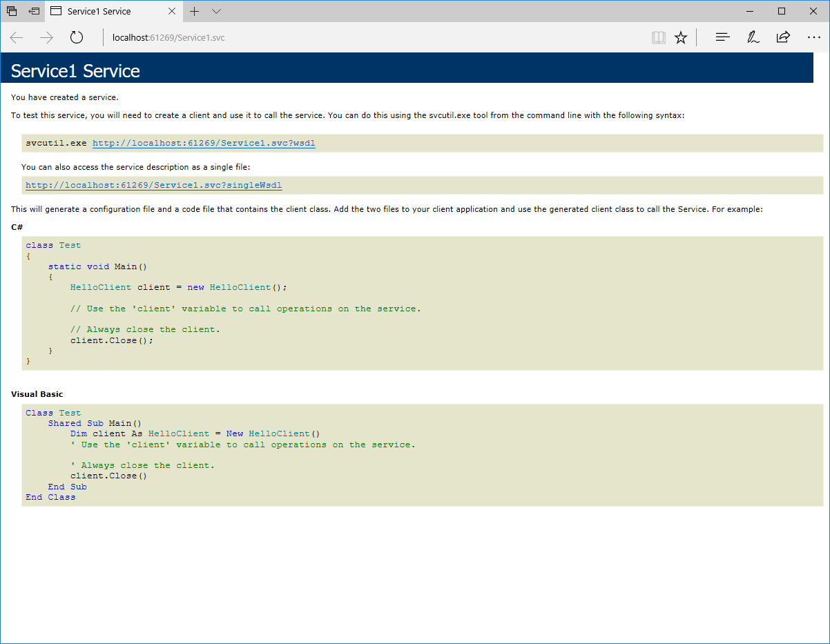Make a web note with the pen icon

(753, 37)
